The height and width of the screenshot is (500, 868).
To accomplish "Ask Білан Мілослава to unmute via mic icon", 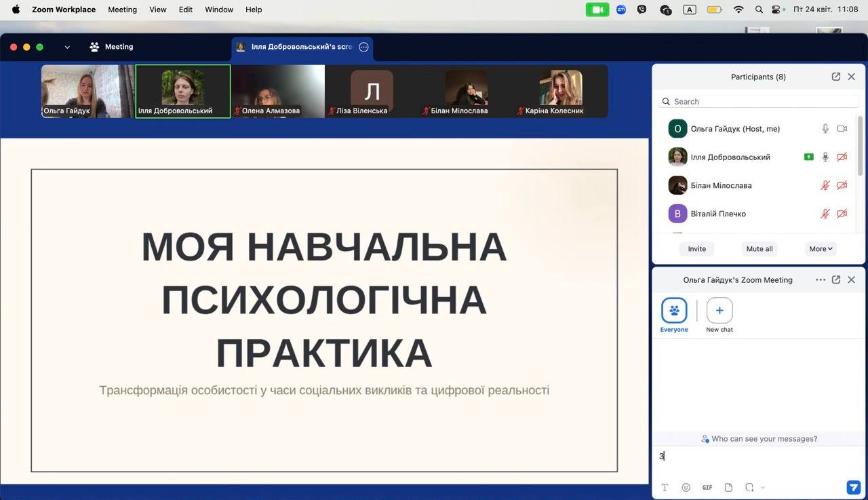I will click(825, 185).
